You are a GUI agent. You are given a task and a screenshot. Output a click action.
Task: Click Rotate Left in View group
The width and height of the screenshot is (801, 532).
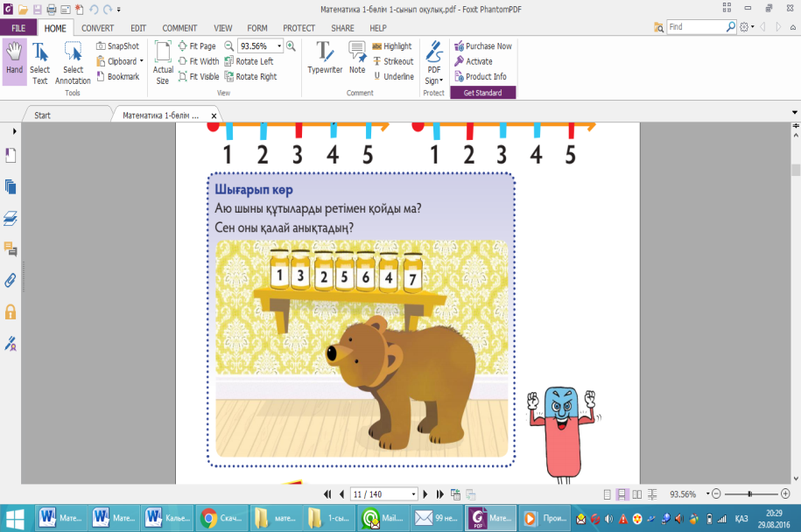pos(249,61)
